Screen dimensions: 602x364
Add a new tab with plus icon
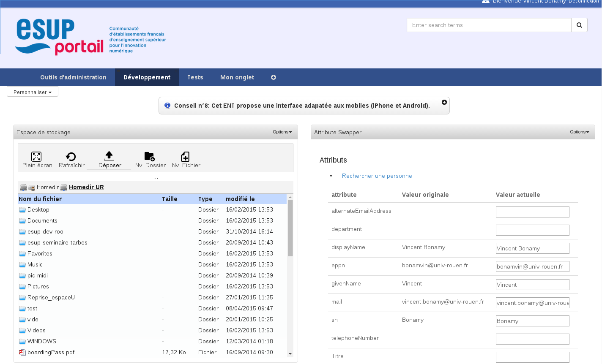(274, 77)
